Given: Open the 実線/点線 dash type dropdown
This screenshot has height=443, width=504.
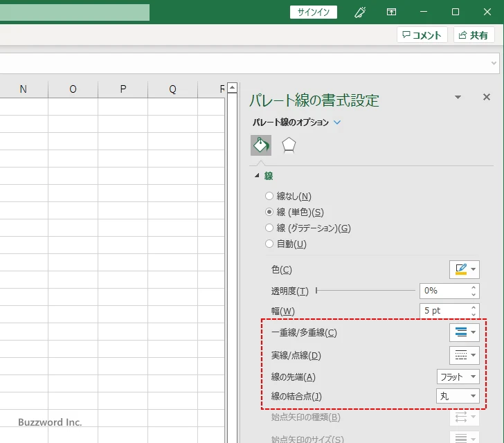Looking at the screenshot, I should pos(465,355).
